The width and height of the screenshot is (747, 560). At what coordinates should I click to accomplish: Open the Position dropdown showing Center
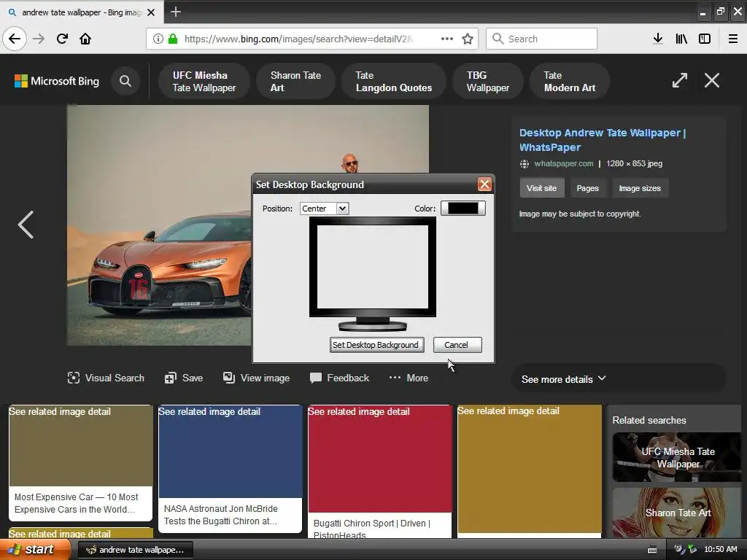point(325,209)
